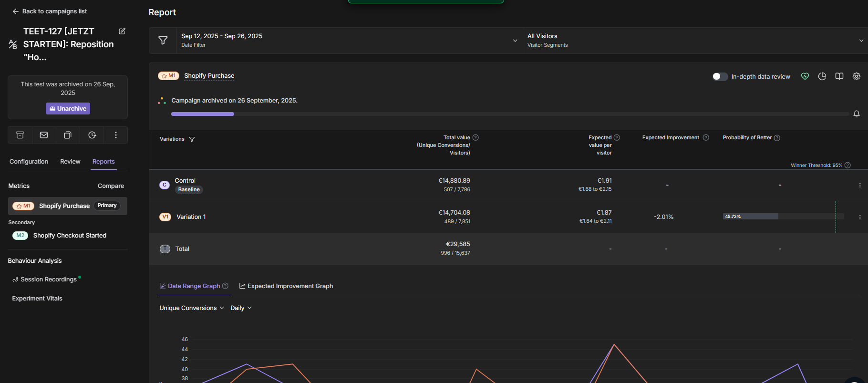Open the Control row options menu

pyautogui.click(x=860, y=185)
